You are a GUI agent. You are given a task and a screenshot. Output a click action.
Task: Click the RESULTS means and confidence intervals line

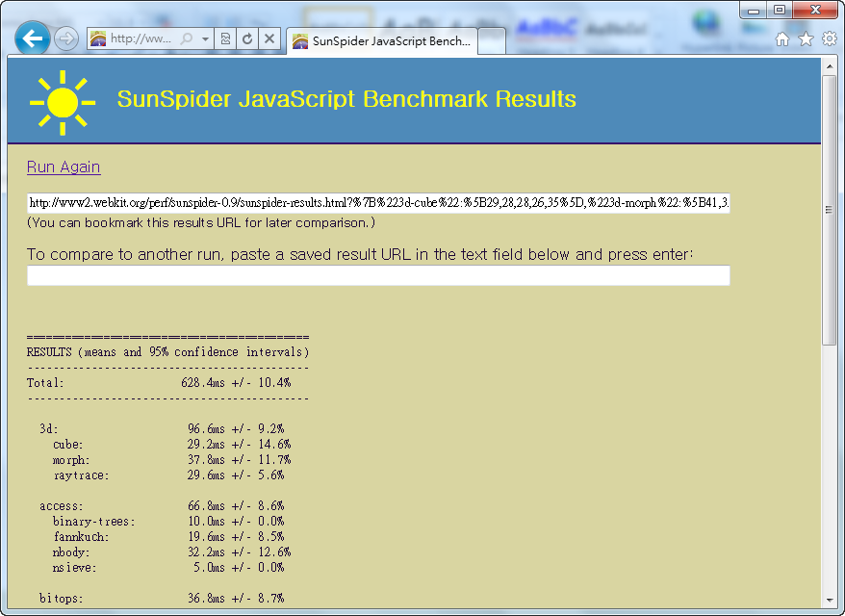167,352
